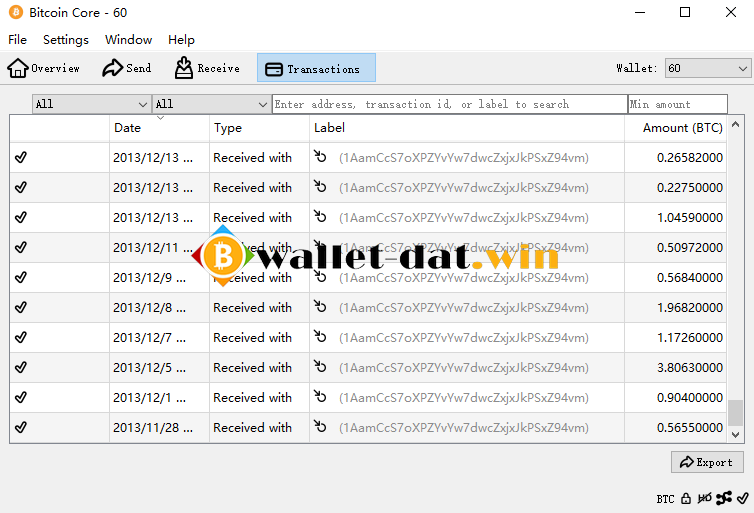The image size is (754, 513).
Task: Click the synced checkmark status icon
Action: click(742, 498)
